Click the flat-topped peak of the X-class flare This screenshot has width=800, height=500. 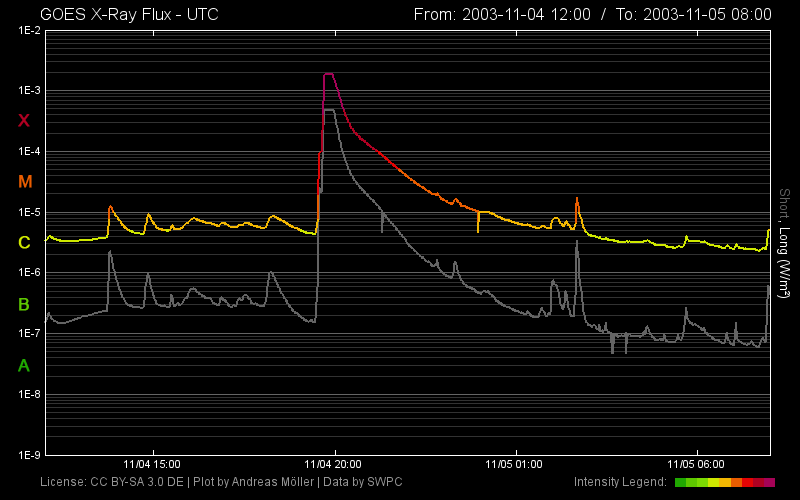coord(329,74)
